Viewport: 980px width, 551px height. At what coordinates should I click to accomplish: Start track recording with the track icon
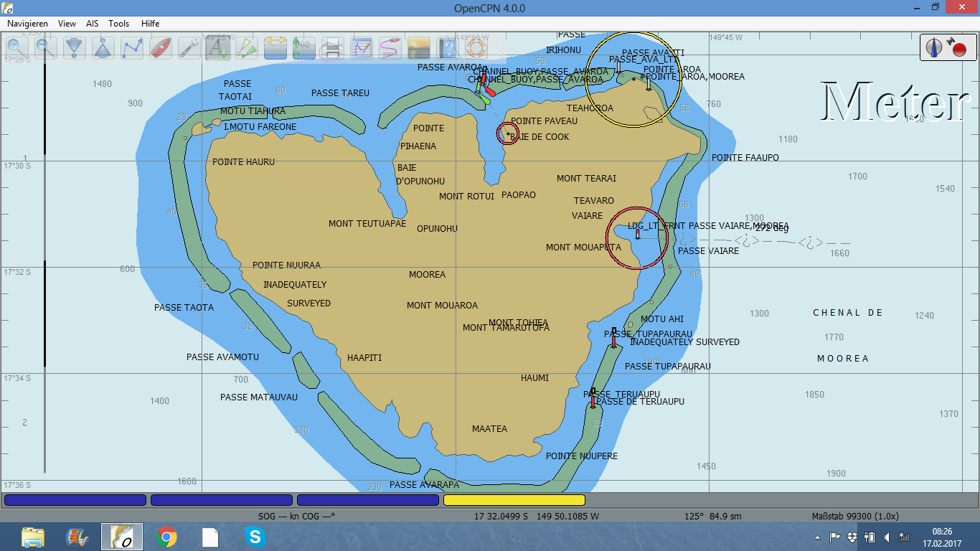pos(390,48)
